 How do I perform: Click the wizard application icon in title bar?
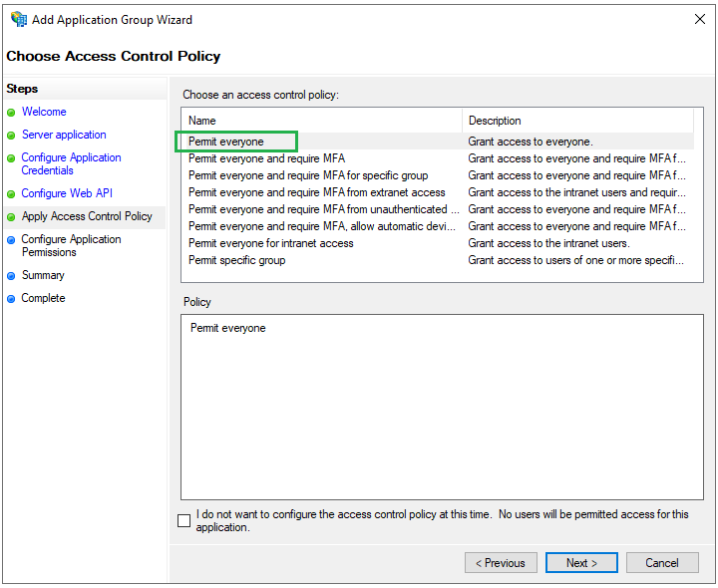point(19,19)
